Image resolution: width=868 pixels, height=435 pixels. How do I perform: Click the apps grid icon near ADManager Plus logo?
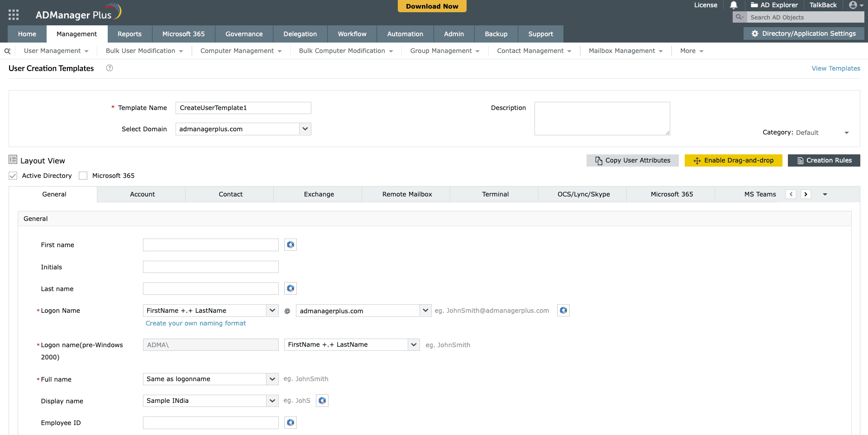pyautogui.click(x=13, y=14)
